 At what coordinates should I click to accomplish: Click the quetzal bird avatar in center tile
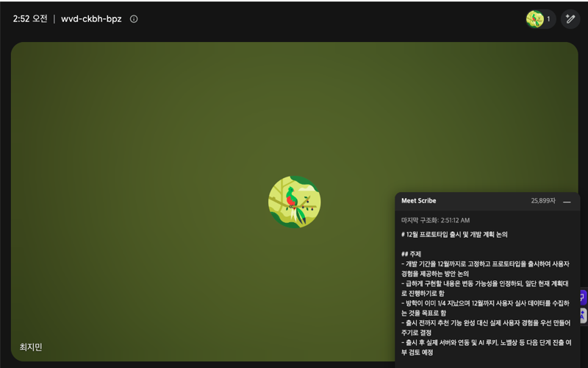295,202
